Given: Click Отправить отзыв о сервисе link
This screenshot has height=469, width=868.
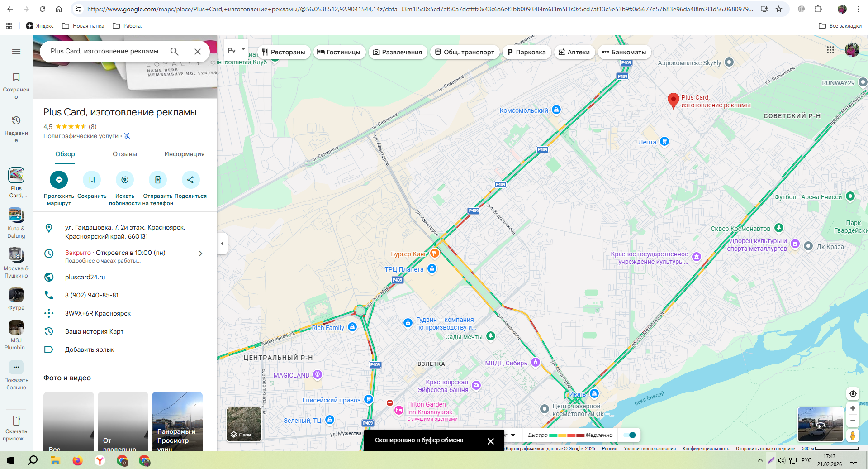Looking at the screenshot, I should (x=765, y=449).
